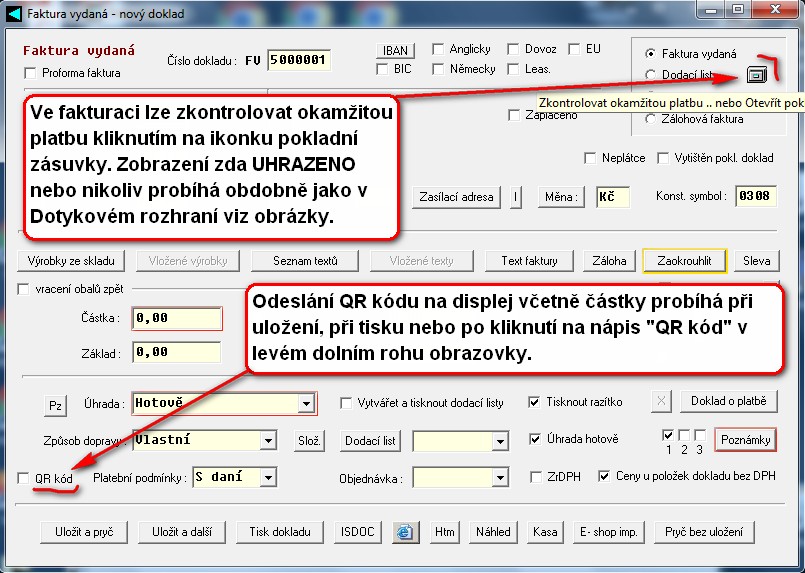Uncheck the Tisknout razítko checkbox
Viewport: 805px width, 573px height.
[535, 403]
